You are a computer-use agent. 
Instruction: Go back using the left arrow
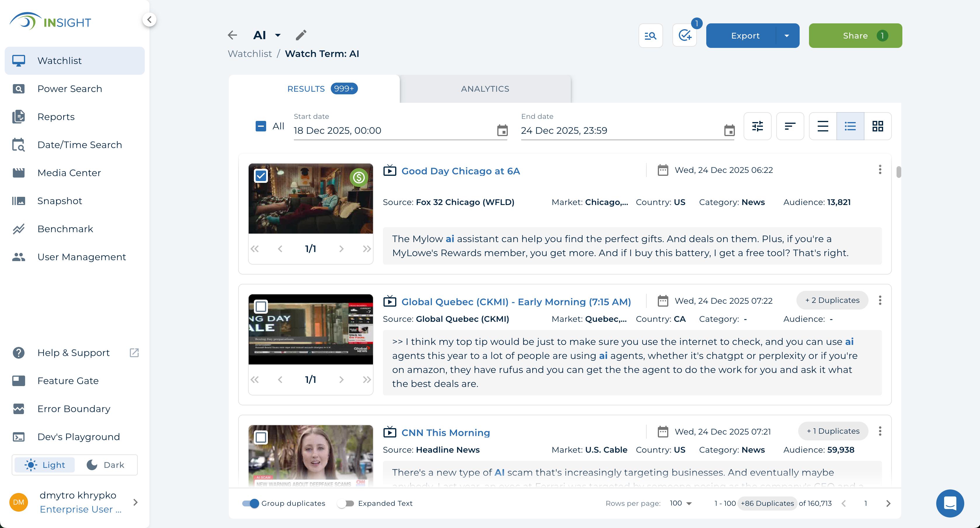pyautogui.click(x=232, y=35)
